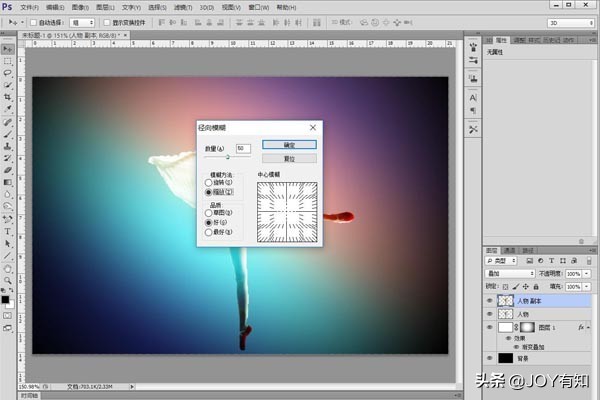
Task: Open the layer blend mode dropdown 叠加
Action: pos(510,273)
